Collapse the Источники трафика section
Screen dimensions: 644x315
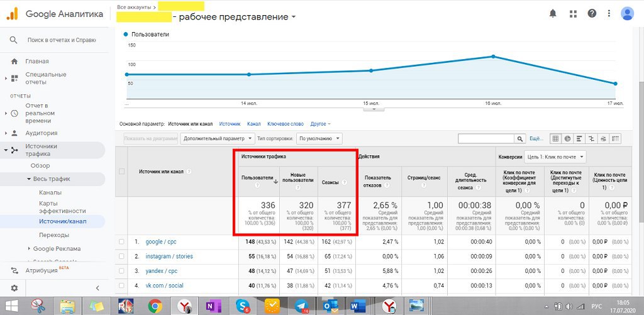click(6, 150)
